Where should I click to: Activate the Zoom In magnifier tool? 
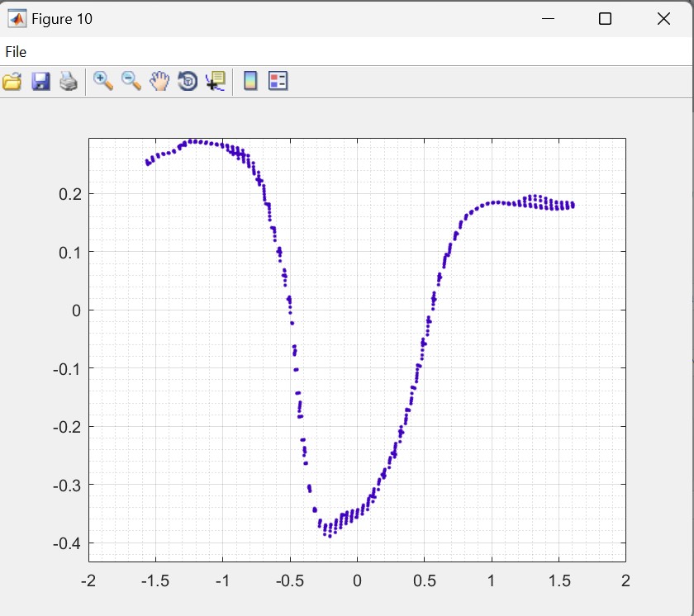(x=103, y=81)
